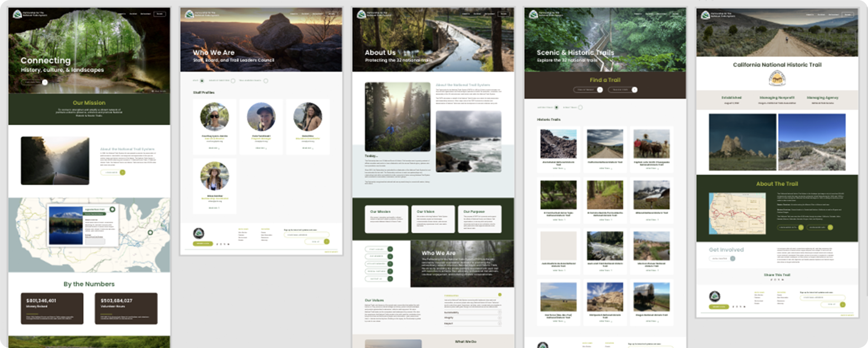Screen dimensions: 868x348
Task: Click the $801,346,401 stat card under By the Numbers
Action: (52, 308)
